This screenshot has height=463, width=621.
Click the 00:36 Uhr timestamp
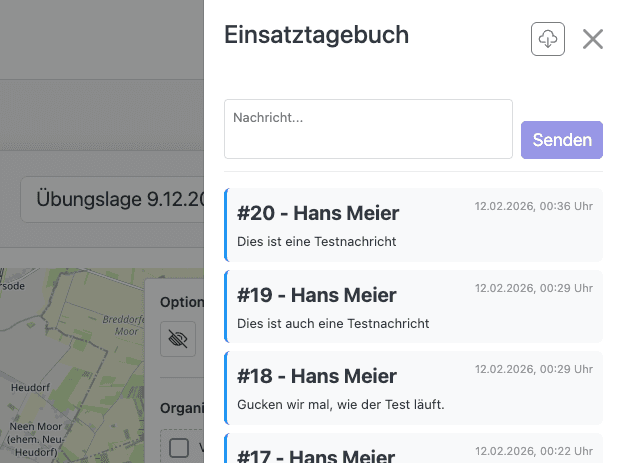coord(533,207)
